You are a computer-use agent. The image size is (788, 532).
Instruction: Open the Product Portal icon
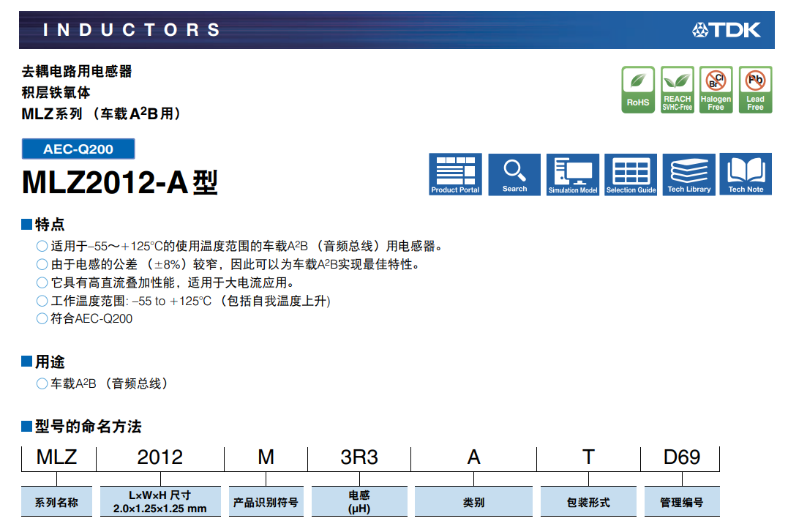(x=455, y=174)
